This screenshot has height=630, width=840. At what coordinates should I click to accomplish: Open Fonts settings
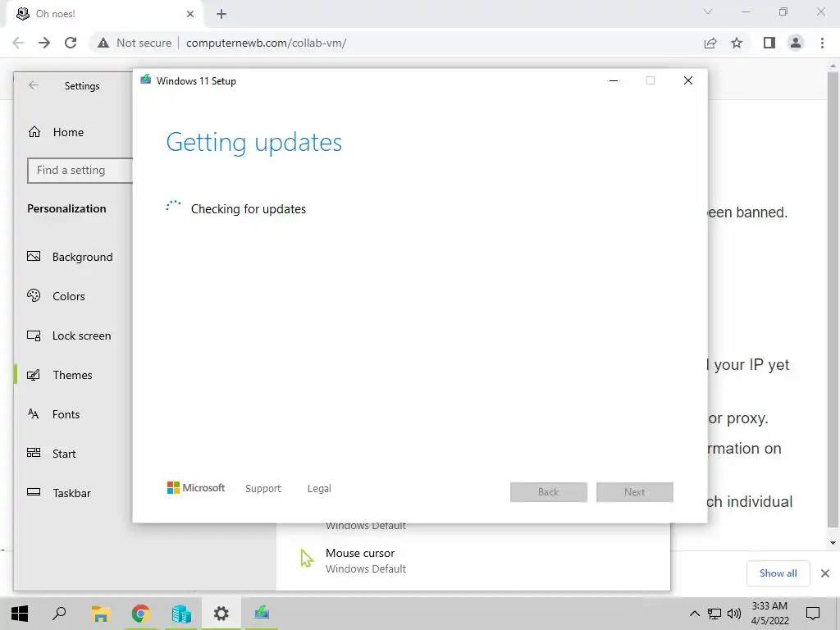[x=53, y=414]
